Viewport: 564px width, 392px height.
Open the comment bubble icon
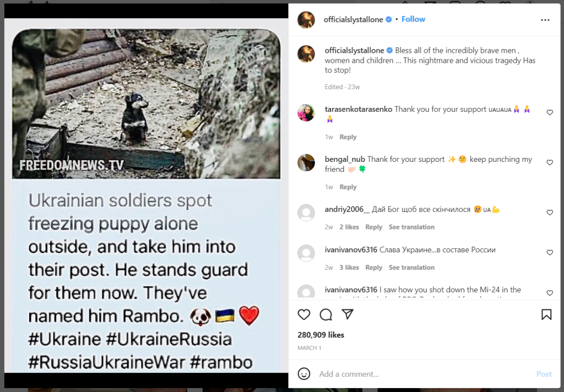click(x=326, y=315)
